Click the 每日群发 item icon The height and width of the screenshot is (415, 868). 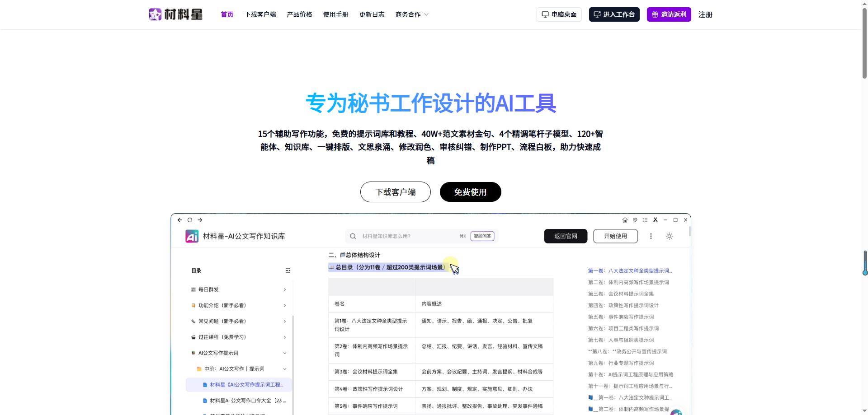point(193,289)
